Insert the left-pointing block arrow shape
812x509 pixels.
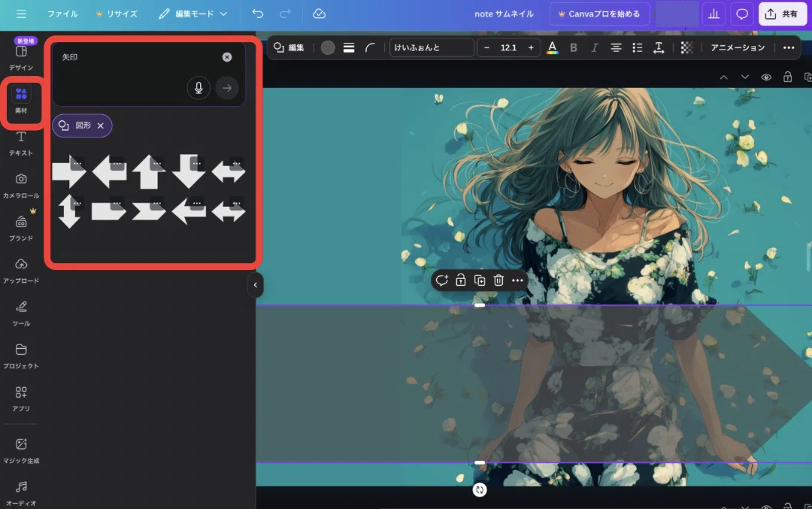click(x=109, y=172)
